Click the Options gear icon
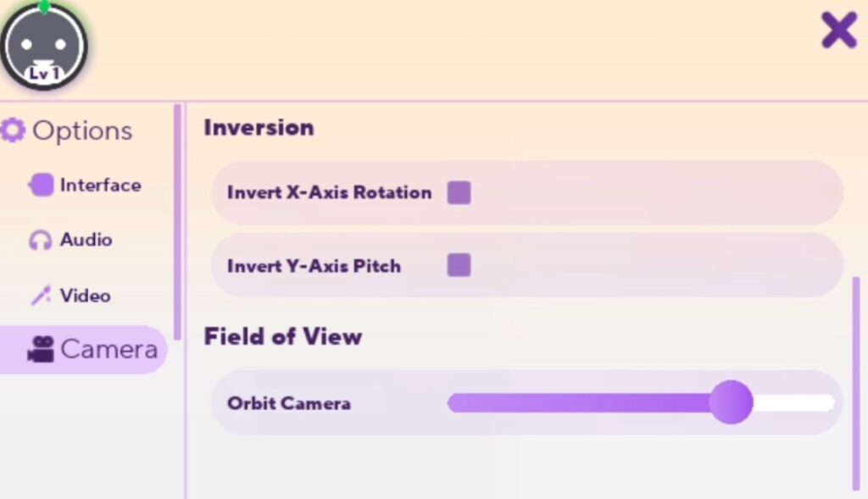 point(13,130)
